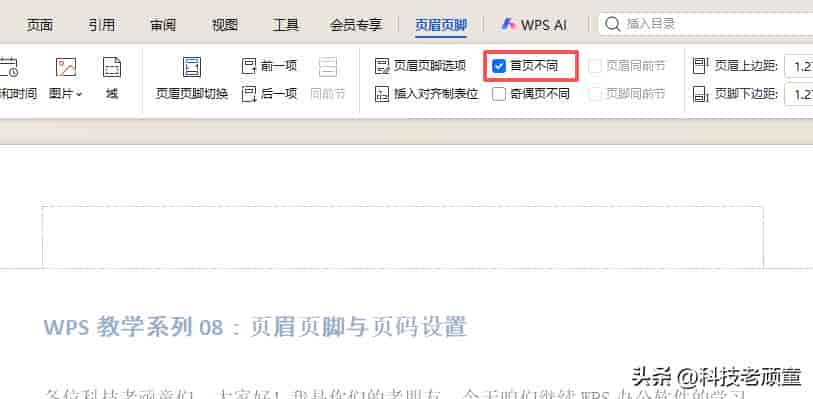This screenshot has height=399, width=813.
Task: Click the 页脚下边距 value field
Action: 798,94
